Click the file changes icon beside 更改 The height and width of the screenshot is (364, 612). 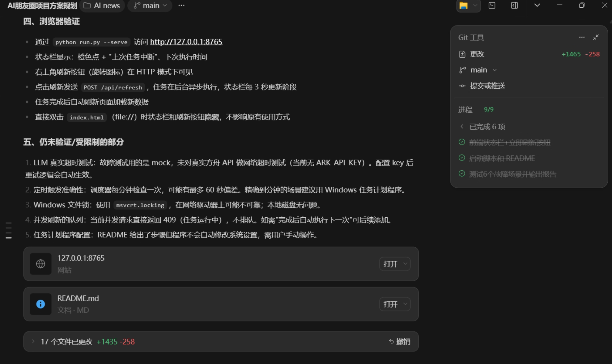point(462,54)
